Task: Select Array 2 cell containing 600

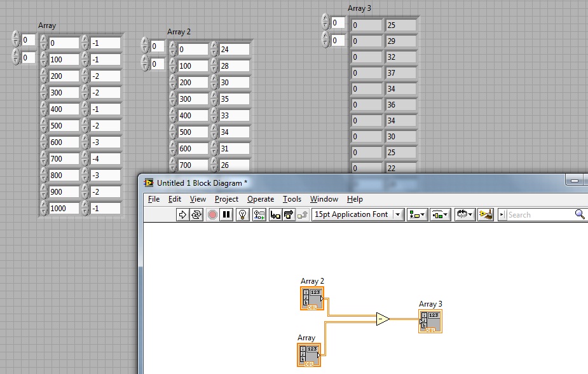Action: [x=193, y=149]
